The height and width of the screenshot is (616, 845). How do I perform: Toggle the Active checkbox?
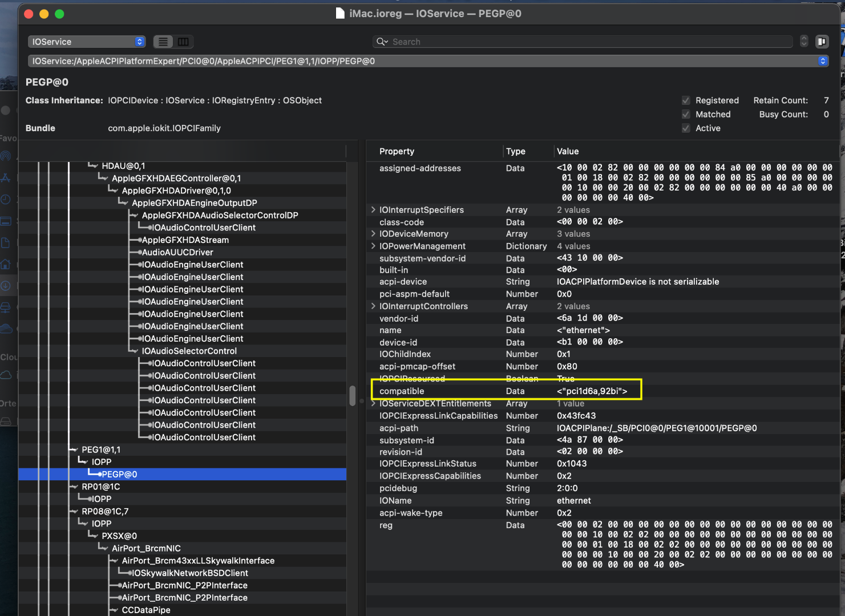[x=686, y=128]
